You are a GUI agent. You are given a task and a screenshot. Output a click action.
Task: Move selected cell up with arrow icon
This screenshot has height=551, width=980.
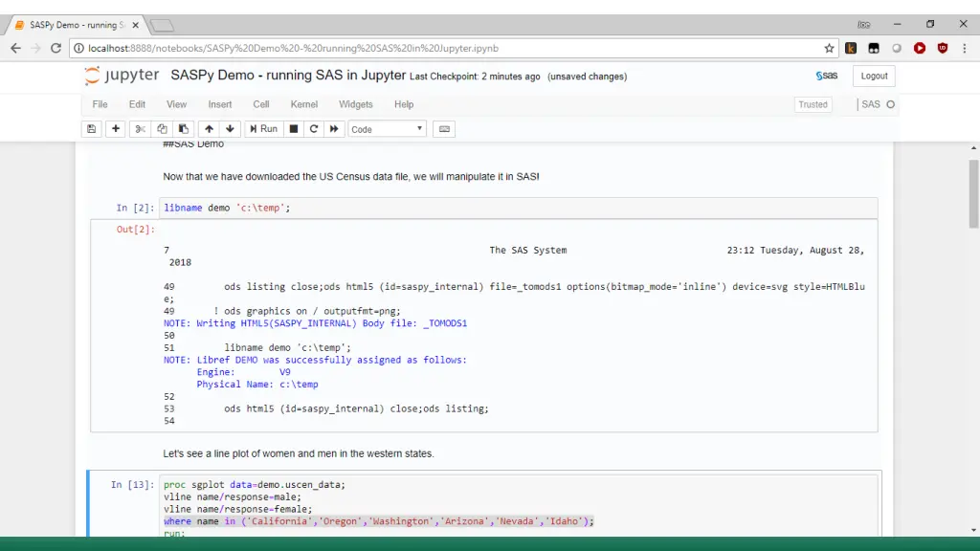(209, 129)
